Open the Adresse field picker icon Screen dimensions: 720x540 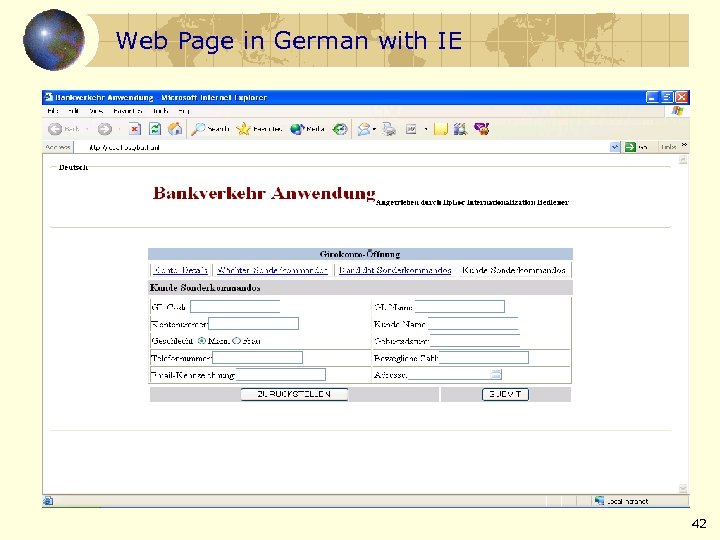click(x=496, y=374)
